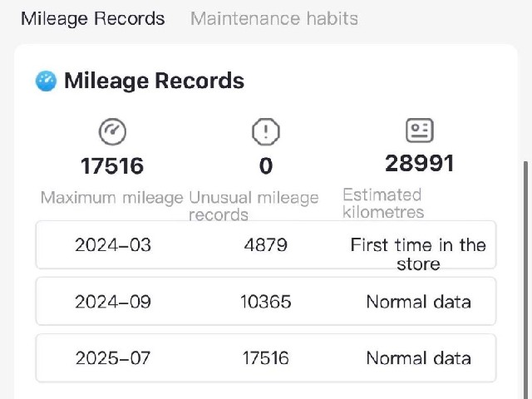
Task: Click the Unusual mileage records label
Action: tap(254, 206)
